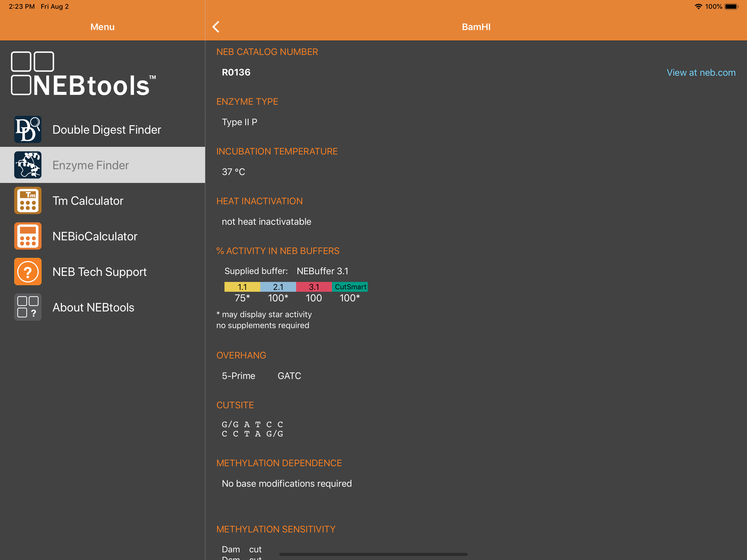Tap the GATC overhang sequence
Screen dimensions: 747x560
point(289,376)
